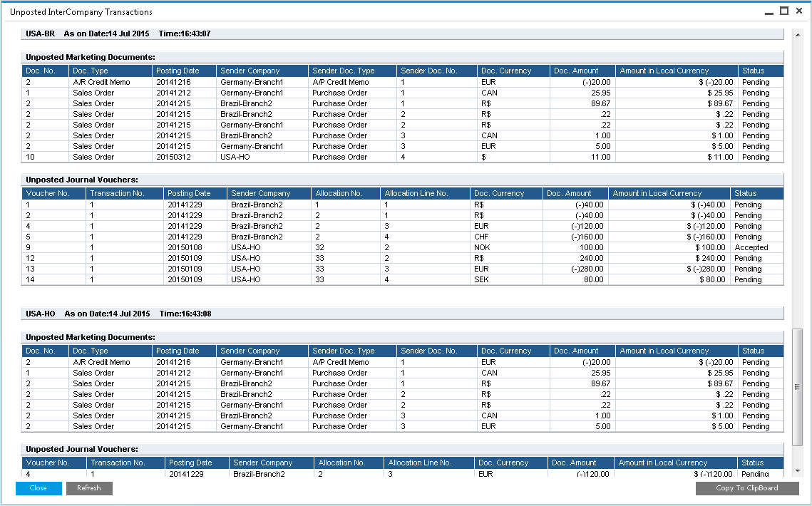Select the 'USA-BR As on Date:14 Jul 2015' header

point(401,33)
